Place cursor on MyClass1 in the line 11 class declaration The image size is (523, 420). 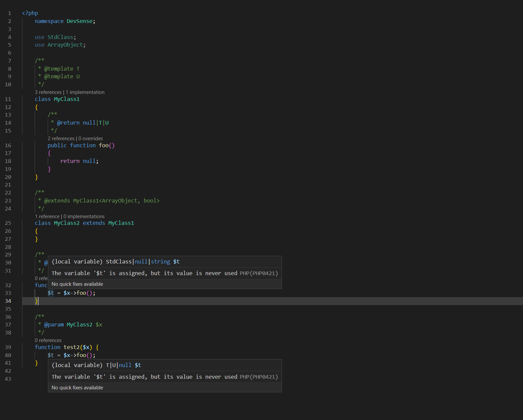click(x=67, y=99)
